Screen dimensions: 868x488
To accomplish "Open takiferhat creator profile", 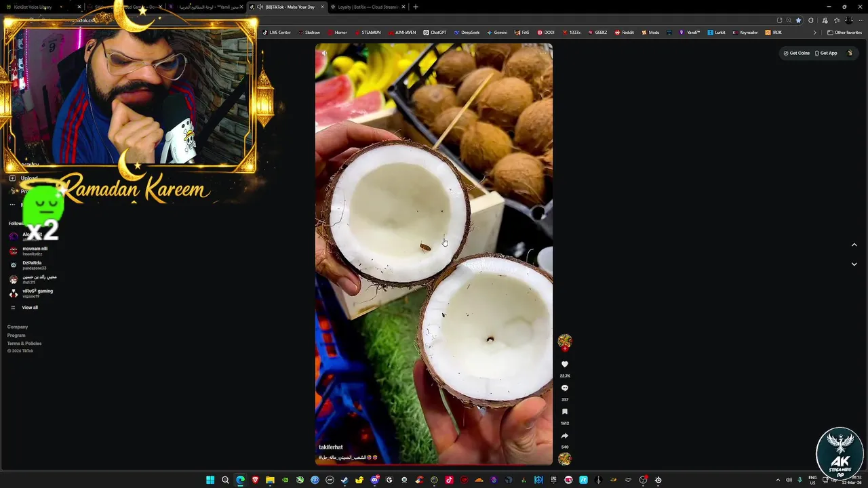I will (331, 447).
